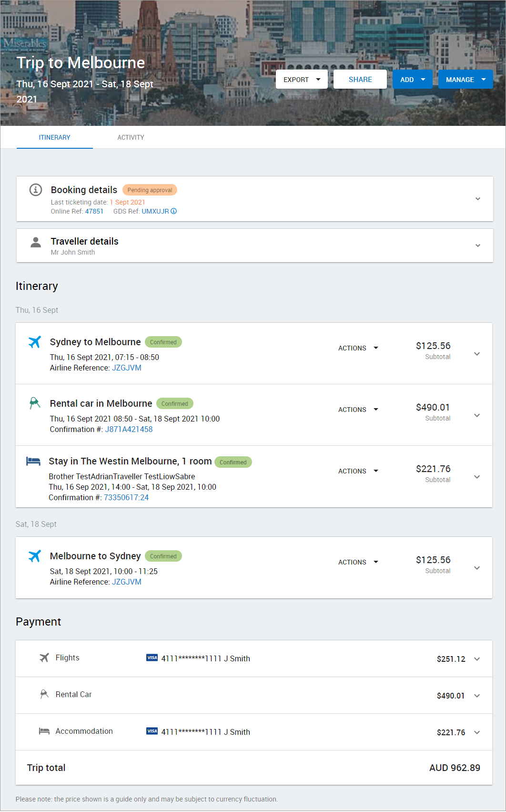The image size is (506, 812).
Task: Click the Westin hotel bed icon
Action: click(33, 461)
